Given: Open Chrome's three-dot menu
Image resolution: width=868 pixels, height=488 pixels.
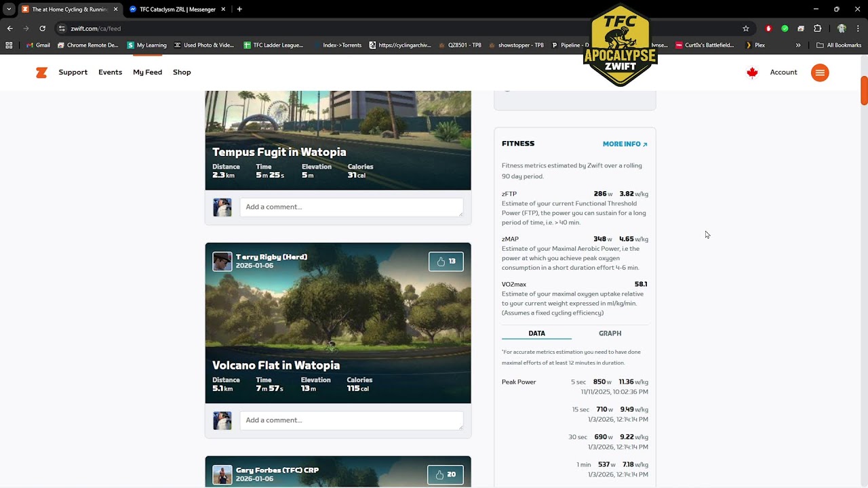Looking at the screenshot, I should tap(858, 28).
